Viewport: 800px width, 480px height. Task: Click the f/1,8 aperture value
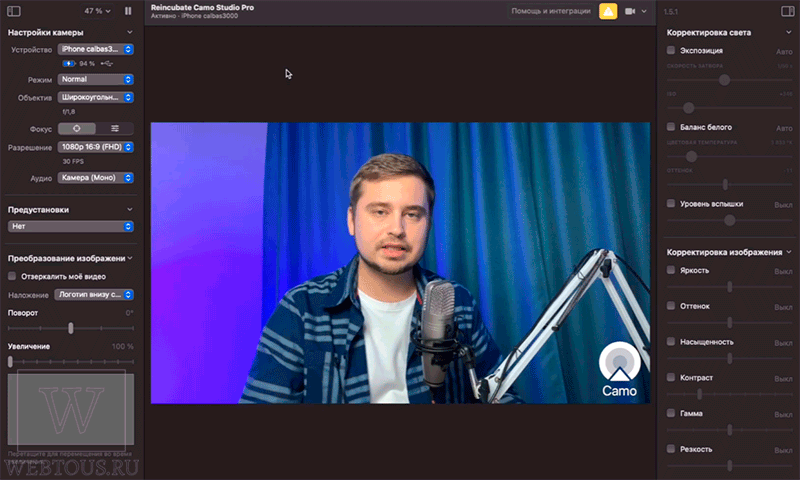(68, 111)
